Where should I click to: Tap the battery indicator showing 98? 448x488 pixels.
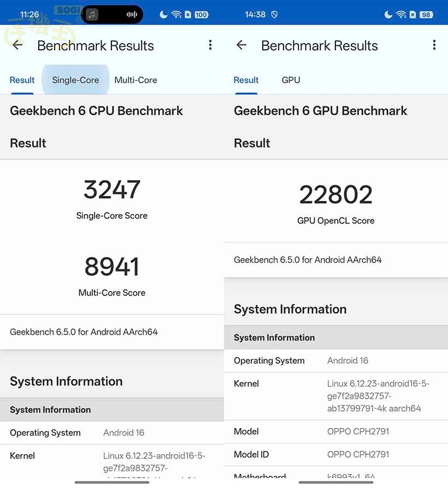point(426,14)
